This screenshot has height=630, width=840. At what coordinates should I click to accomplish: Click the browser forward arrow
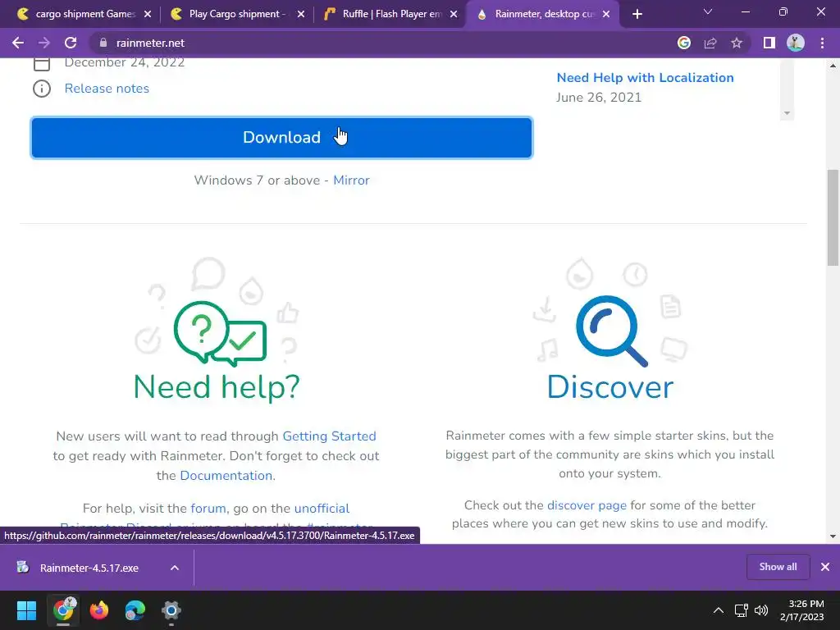44,43
